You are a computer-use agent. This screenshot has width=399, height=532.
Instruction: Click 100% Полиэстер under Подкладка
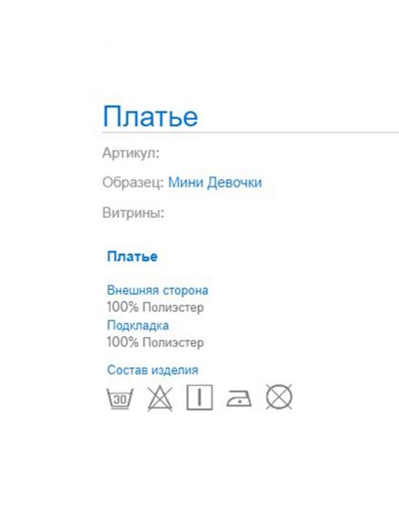tap(156, 342)
